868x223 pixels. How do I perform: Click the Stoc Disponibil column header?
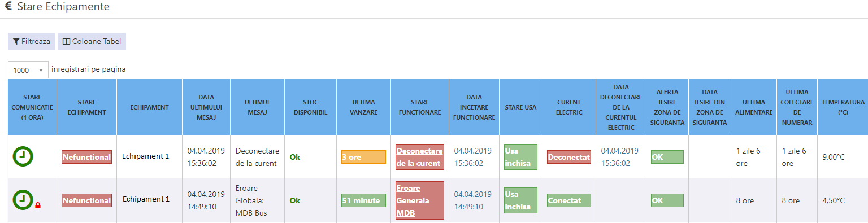pyautogui.click(x=310, y=107)
